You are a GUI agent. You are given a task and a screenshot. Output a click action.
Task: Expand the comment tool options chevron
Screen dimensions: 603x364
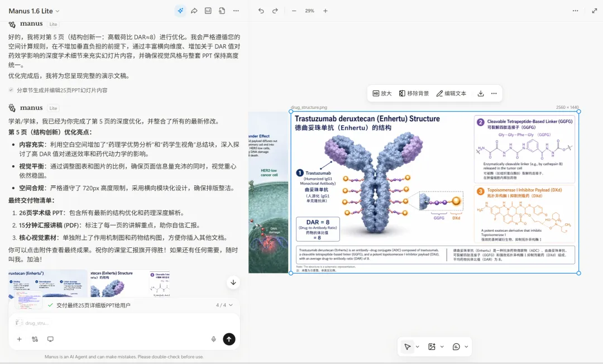[466, 347]
